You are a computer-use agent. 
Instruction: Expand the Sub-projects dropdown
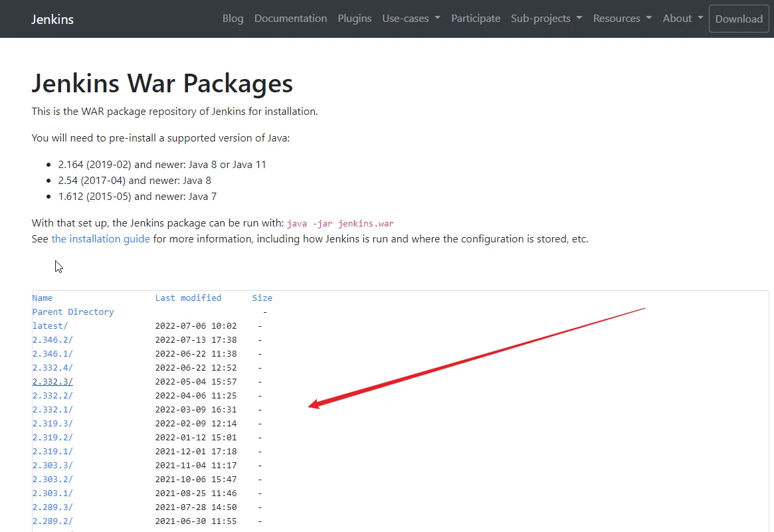pyautogui.click(x=546, y=19)
